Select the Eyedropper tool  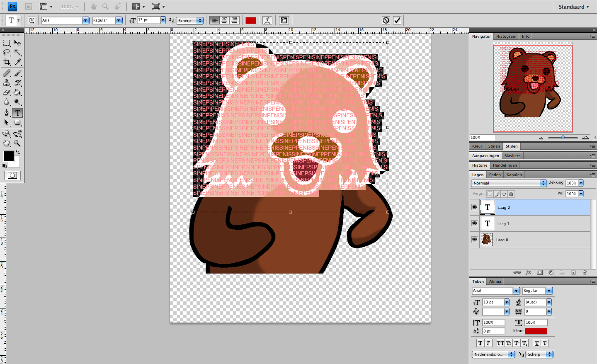17,62
